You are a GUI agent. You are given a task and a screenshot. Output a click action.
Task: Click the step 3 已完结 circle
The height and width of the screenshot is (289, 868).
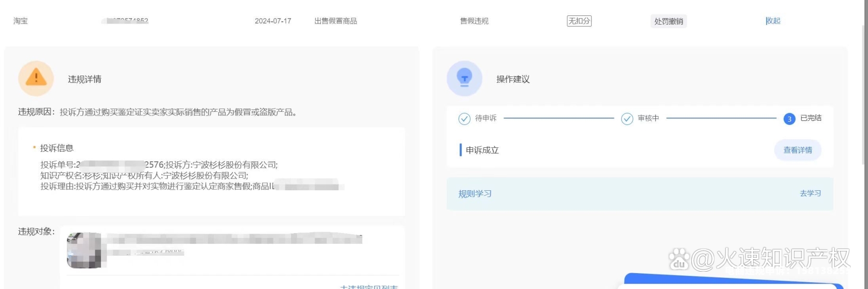[789, 119]
